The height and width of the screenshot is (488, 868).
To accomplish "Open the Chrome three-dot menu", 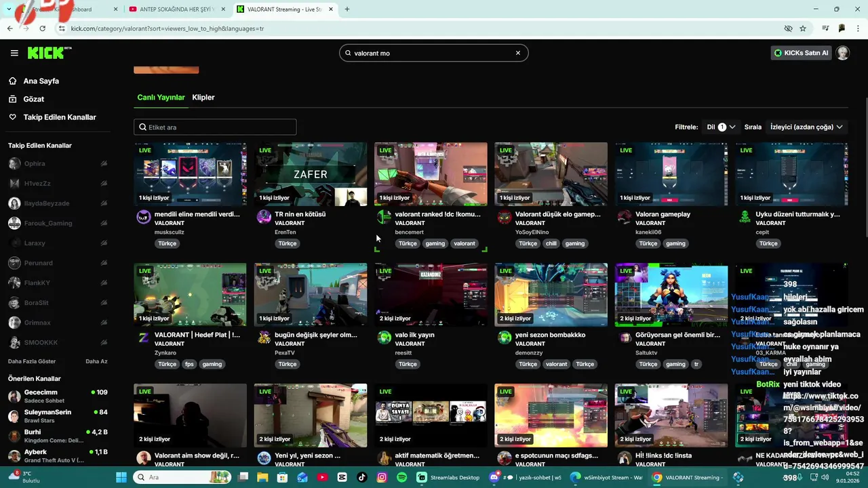I will pos(859,28).
